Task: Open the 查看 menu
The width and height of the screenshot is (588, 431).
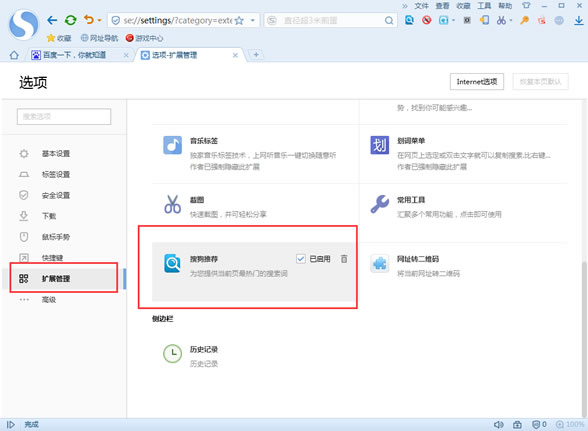Action: (x=442, y=6)
